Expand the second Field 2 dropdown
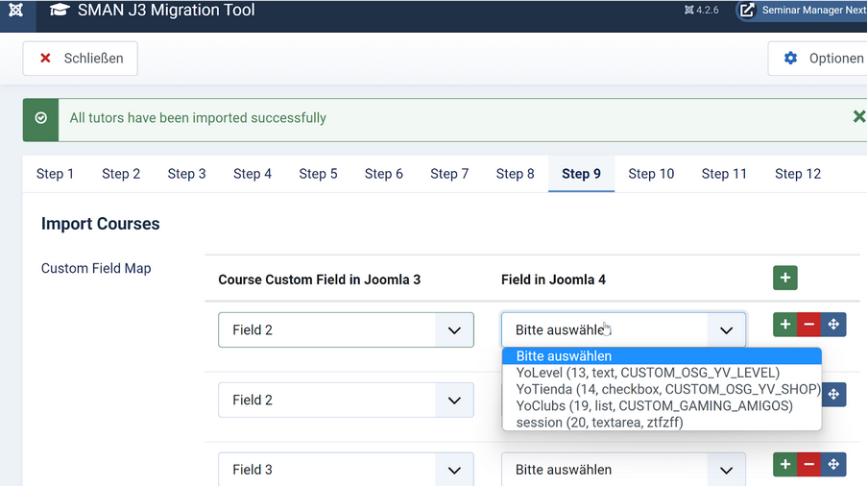This screenshot has width=868, height=486. pyautogui.click(x=346, y=401)
